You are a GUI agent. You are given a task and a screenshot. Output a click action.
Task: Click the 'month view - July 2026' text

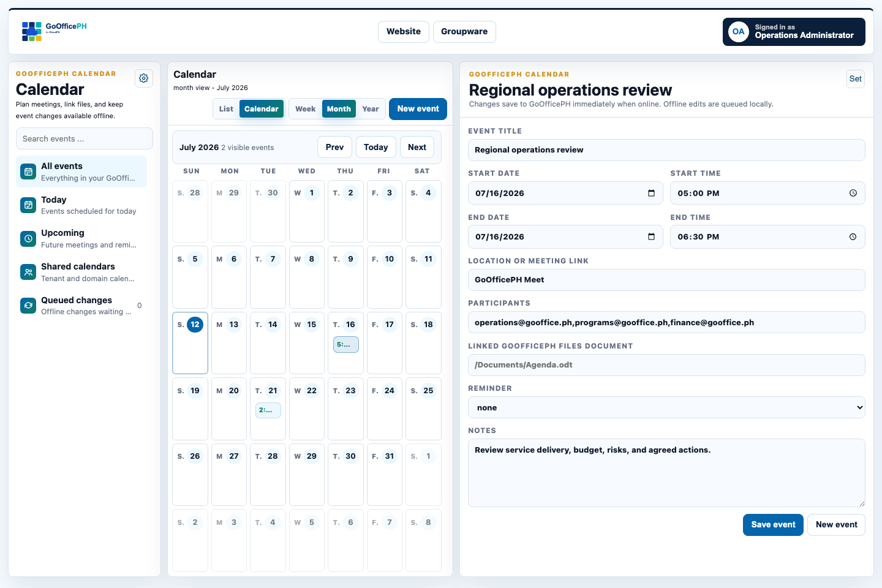tap(211, 88)
